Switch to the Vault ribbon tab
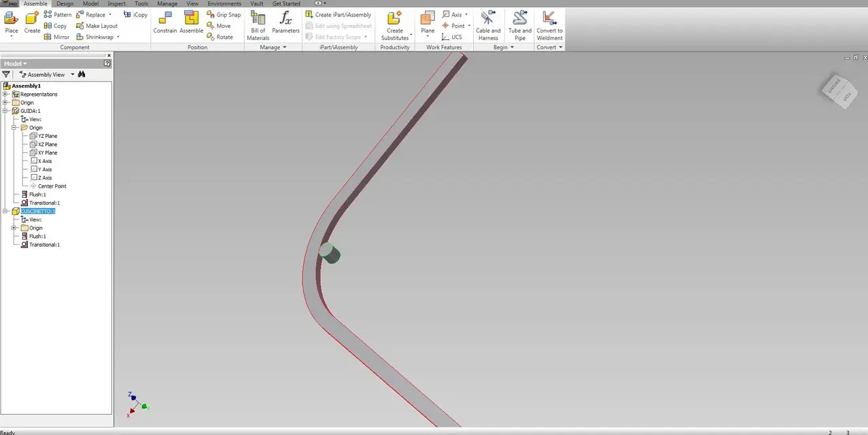 point(257,3)
